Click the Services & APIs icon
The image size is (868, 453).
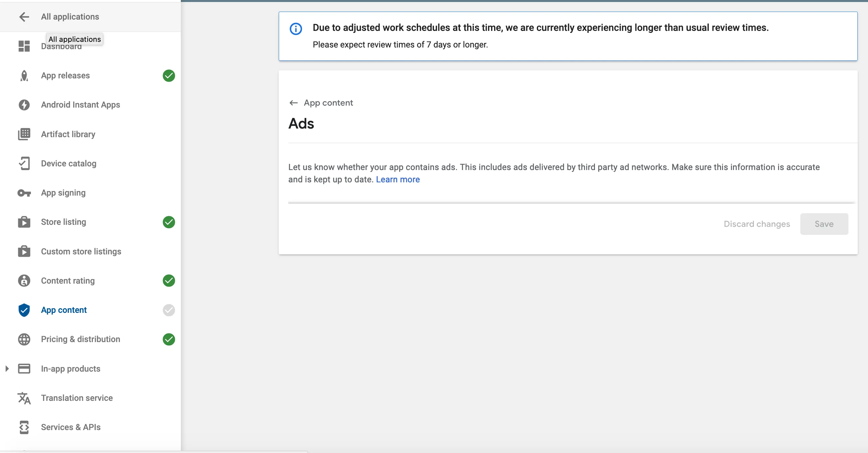24,427
